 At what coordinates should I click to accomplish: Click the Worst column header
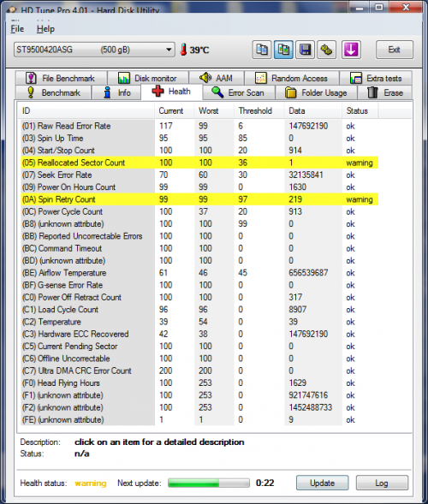214,111
